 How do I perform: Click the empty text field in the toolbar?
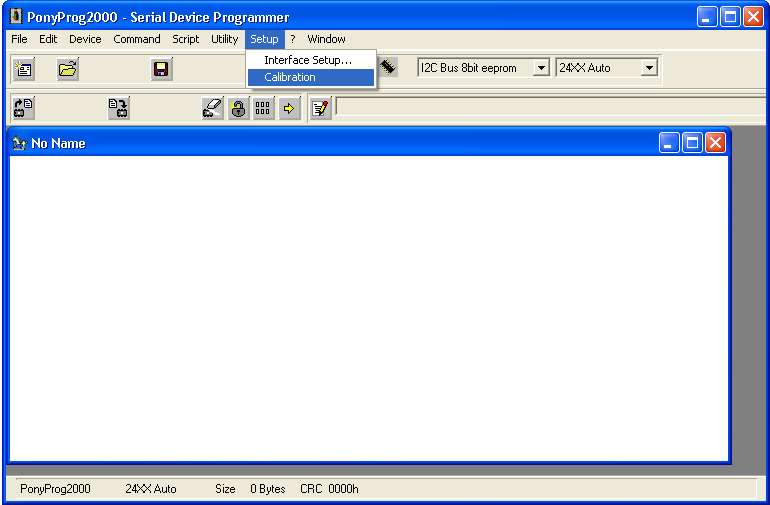[x=550, y=106]
